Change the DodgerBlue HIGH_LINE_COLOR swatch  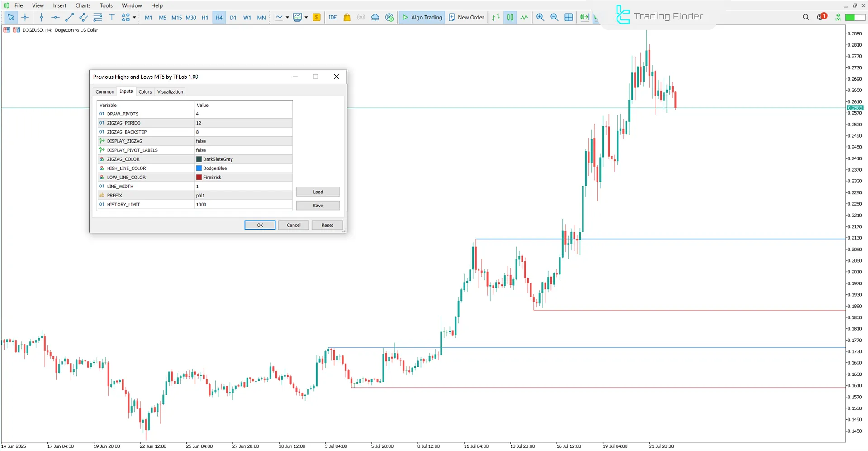tap(199, 168)
